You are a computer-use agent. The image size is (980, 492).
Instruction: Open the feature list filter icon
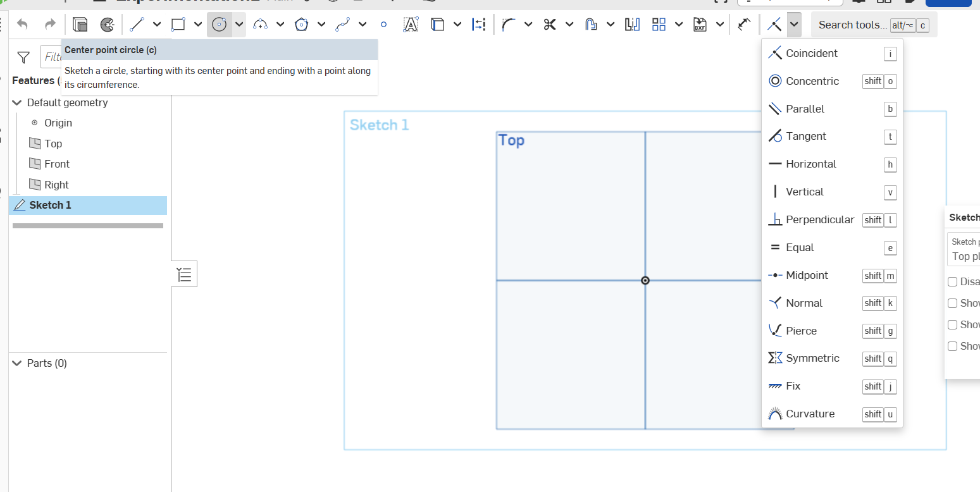pyautogui.click(x=23, y=58)
